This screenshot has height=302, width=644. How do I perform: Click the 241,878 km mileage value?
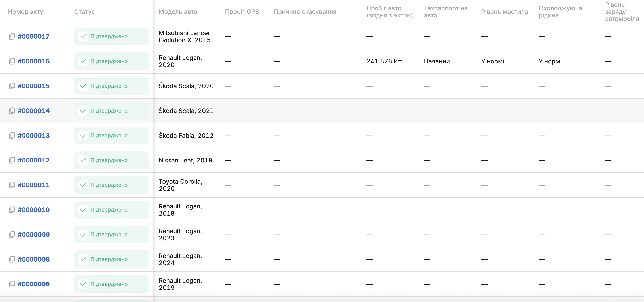385,61
